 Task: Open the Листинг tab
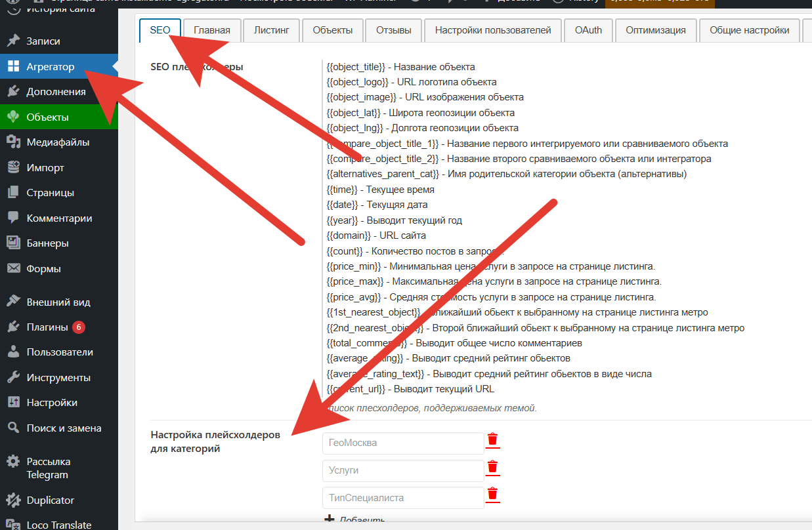271,30
